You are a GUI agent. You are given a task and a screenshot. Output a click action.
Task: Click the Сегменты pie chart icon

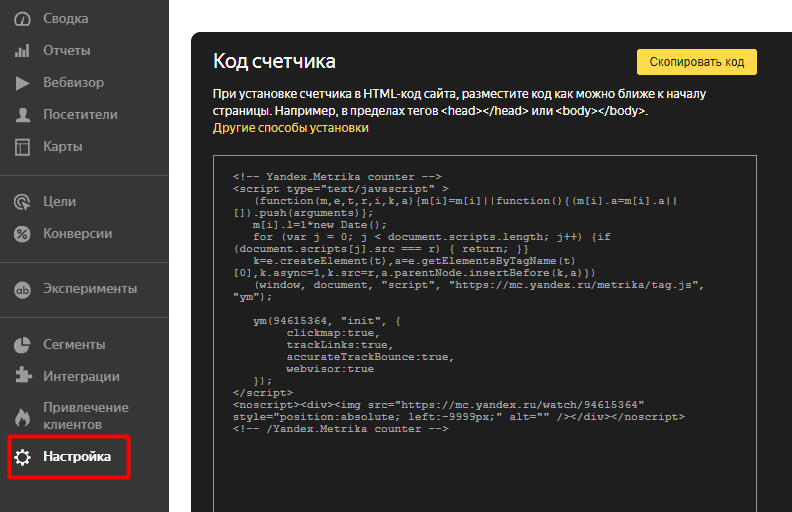tap(22, 345)
